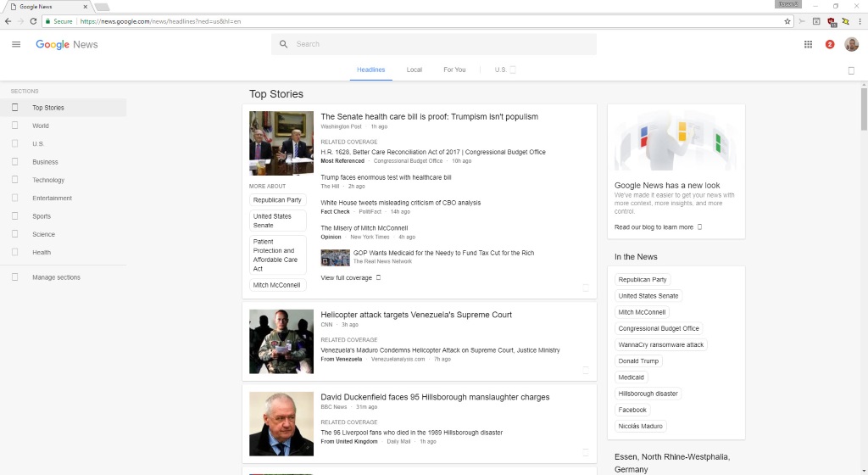Select Republican Party tag under More About
The width and height of the screenshot is (868, 475).
[x=277, y=200]
